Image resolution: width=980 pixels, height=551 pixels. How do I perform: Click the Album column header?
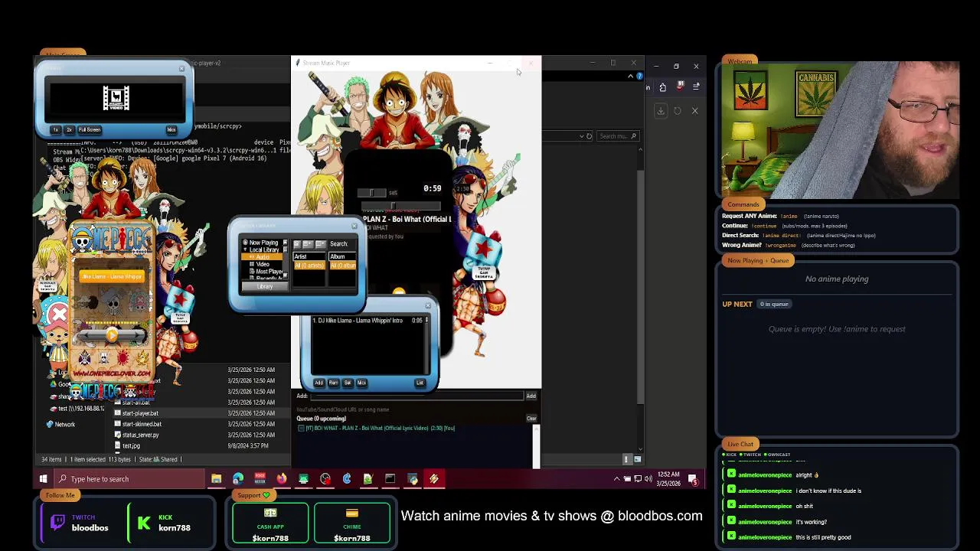click(x=342, y=256)
